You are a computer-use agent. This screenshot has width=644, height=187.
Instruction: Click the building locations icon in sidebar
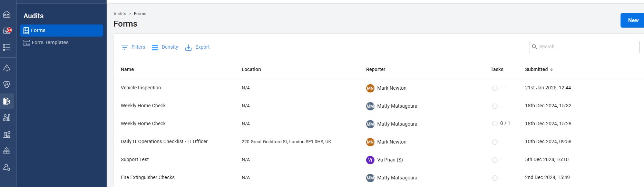[7, 134]
